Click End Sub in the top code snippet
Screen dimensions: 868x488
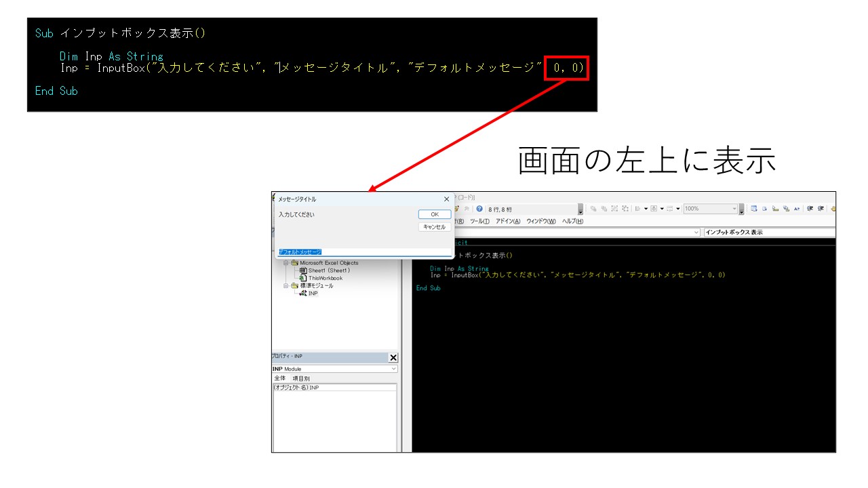tap(56, 91)
